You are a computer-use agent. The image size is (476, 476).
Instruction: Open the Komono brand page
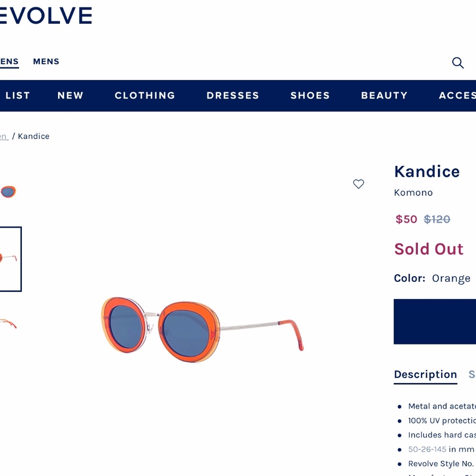[413, 192]
